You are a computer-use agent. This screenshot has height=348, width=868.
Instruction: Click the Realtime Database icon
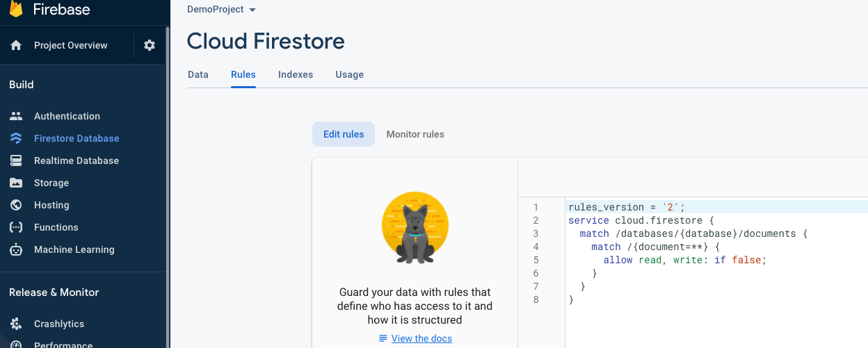coord(16,160)
